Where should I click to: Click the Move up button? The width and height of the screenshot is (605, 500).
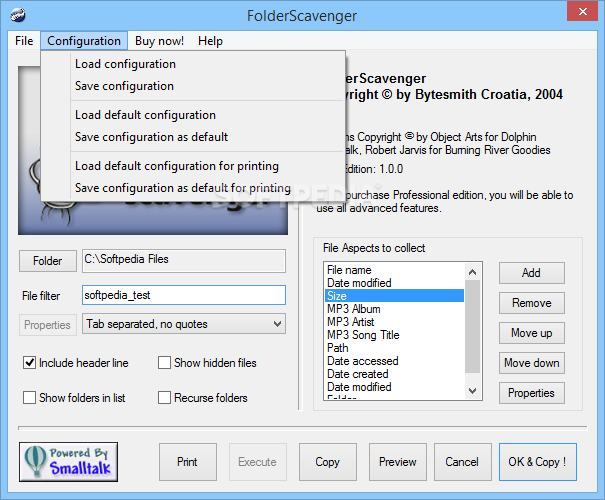click(x=531, y=333)
